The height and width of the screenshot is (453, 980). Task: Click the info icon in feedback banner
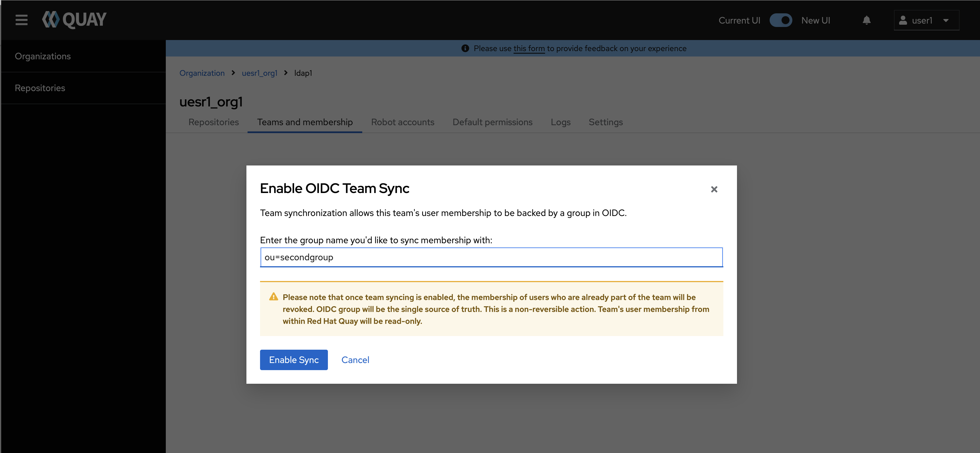point(465,48)
